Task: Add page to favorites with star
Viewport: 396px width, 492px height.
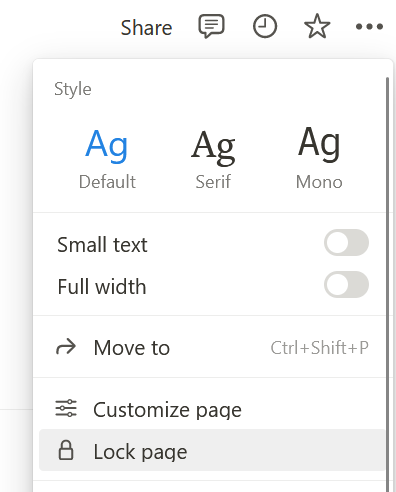Action: [317, 26]
